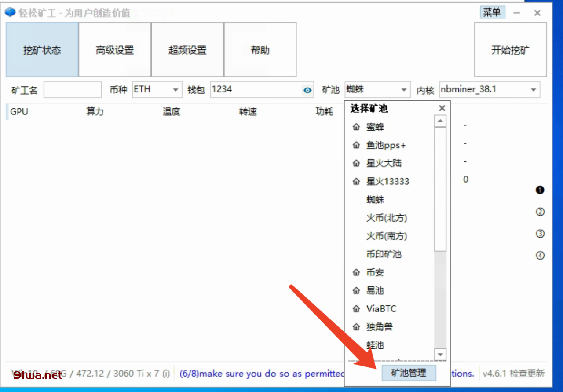The image size is (563, 392).
Task: Select page indicator number 1
Action: point(540,190)
